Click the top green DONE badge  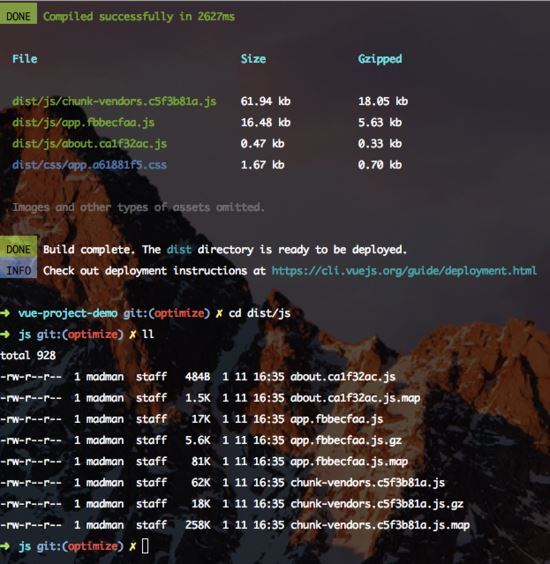(x=18, y=16)
